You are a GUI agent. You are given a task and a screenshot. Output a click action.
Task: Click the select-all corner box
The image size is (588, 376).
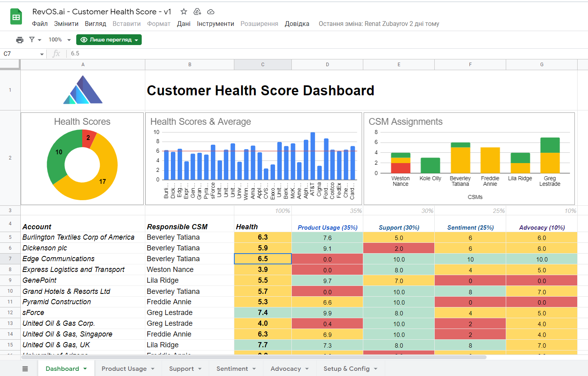[10, 65]
